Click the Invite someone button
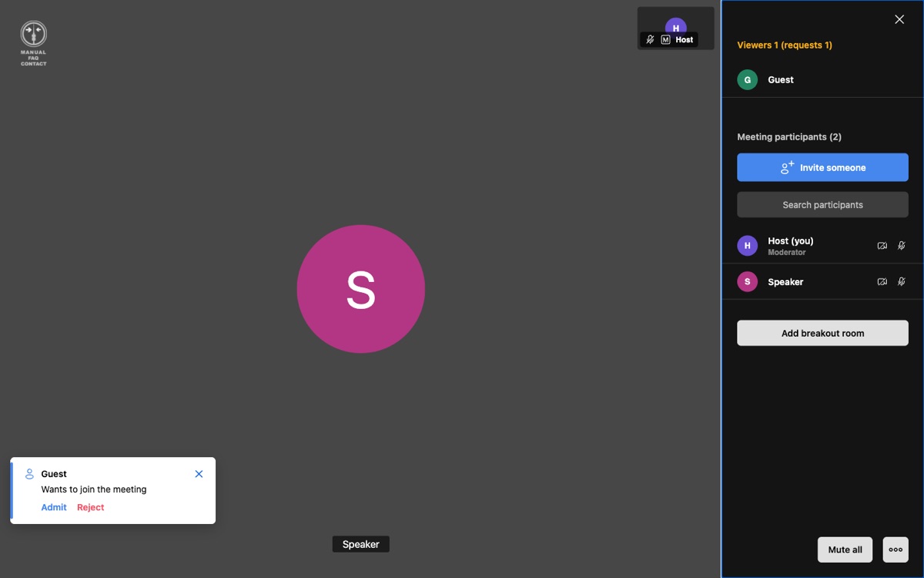 [x=822, y=167]
